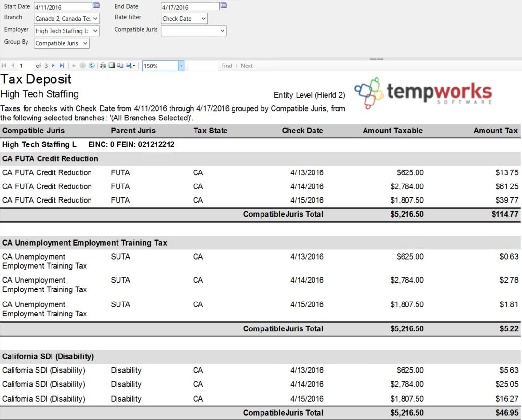Open the 150% zoom level dropdown
The height and width of the screenshot is (420, 522).
181,66
